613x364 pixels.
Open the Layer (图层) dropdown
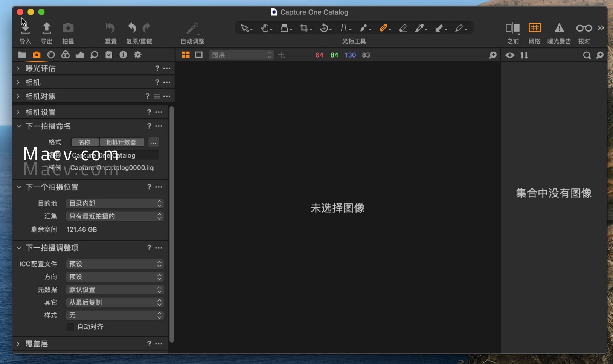(241, 55)
